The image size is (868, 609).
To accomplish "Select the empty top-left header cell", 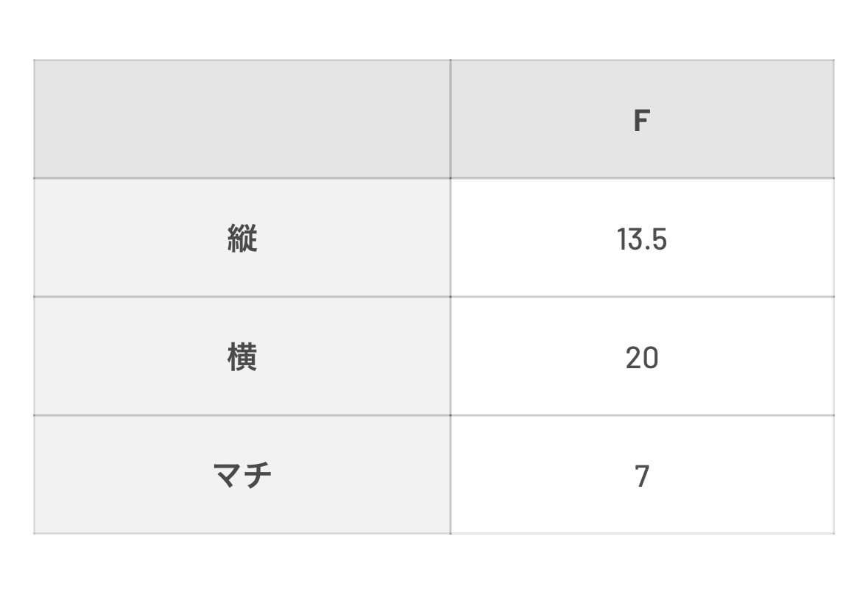I will [242, 120].
